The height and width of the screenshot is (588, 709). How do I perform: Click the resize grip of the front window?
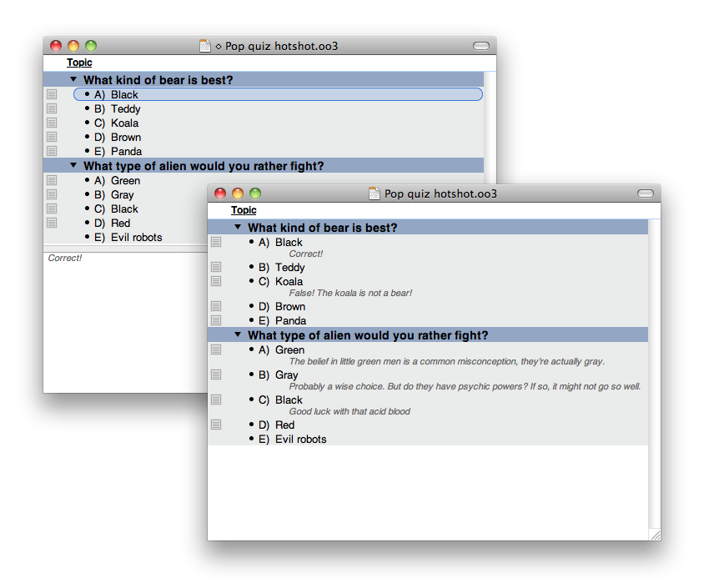click(654, 535)
